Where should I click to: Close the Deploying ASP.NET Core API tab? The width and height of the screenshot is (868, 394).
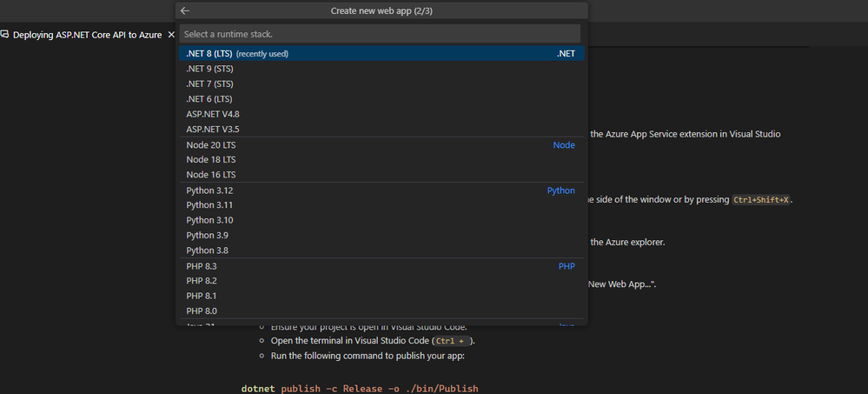[171, 35]
